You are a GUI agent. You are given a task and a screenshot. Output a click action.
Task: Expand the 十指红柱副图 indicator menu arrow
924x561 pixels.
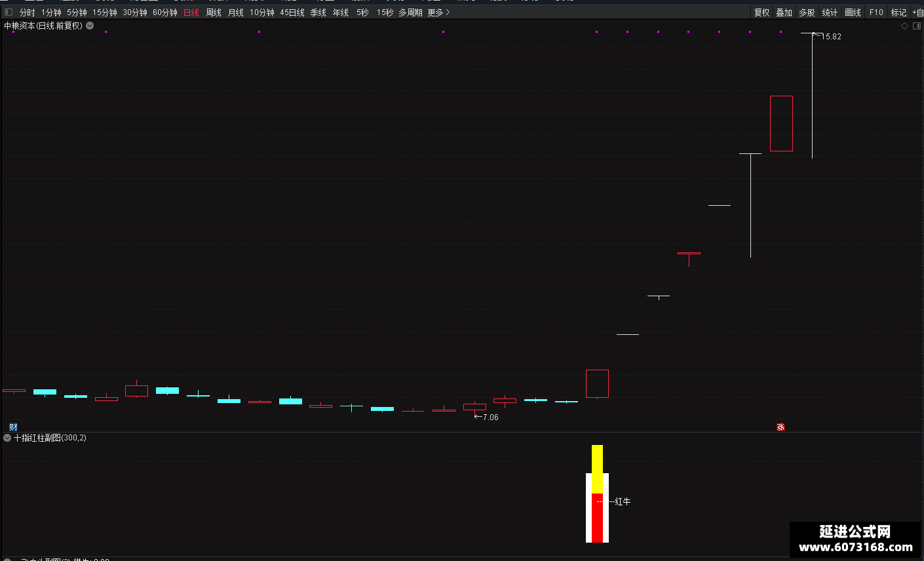[x=7, y=438]
